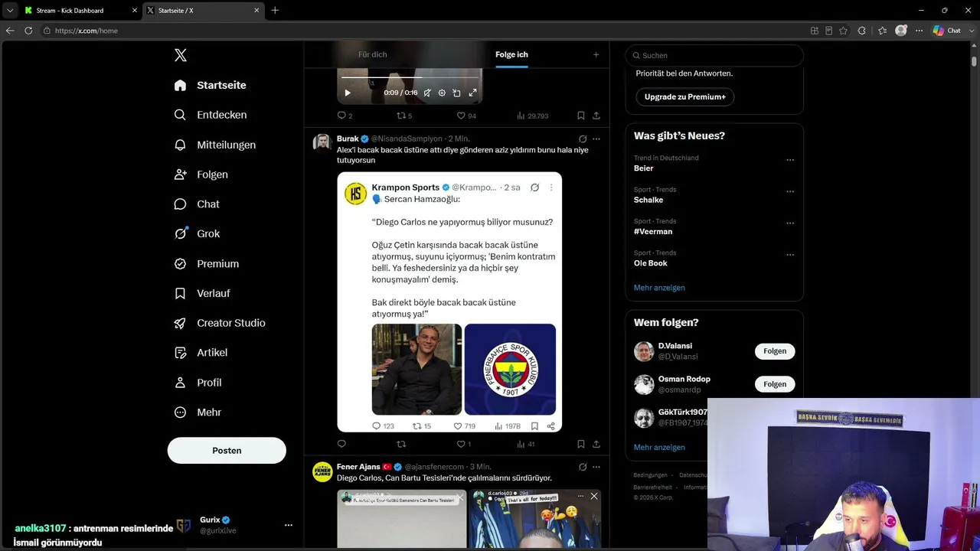Image resolution: width=980 pixels, height=551 pixels.
Task: Open Profil from the sidebar
Action: 198,383
